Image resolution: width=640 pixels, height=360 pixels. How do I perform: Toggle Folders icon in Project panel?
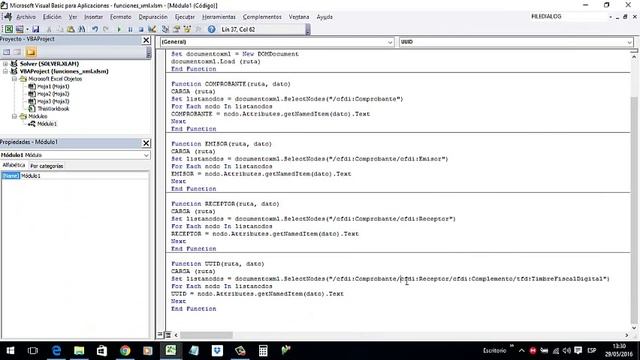[31, 52]
